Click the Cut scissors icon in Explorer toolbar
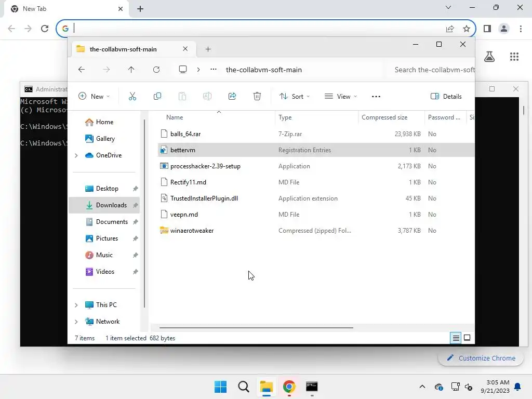532x399 pixels. (132, 96)
